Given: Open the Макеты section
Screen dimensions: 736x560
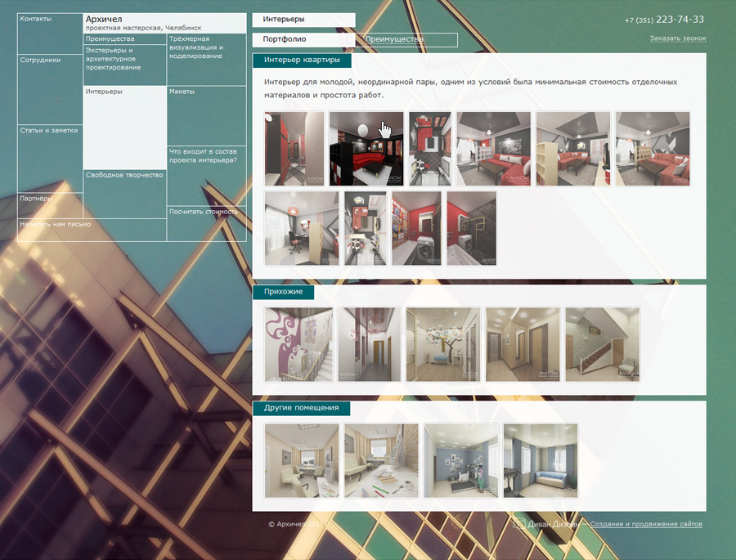Looking at the screenshot, I should (207, 115).
